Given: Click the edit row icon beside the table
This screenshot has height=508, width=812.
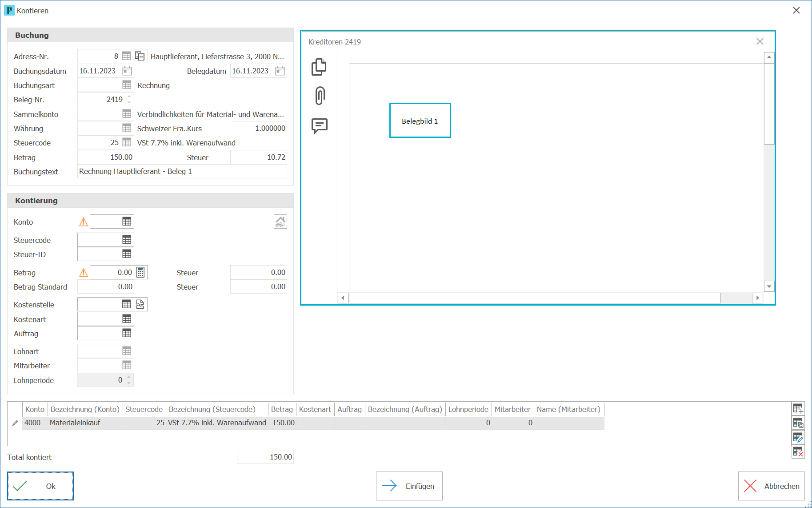Looking at the screenshot, I should tap(798, 437).
